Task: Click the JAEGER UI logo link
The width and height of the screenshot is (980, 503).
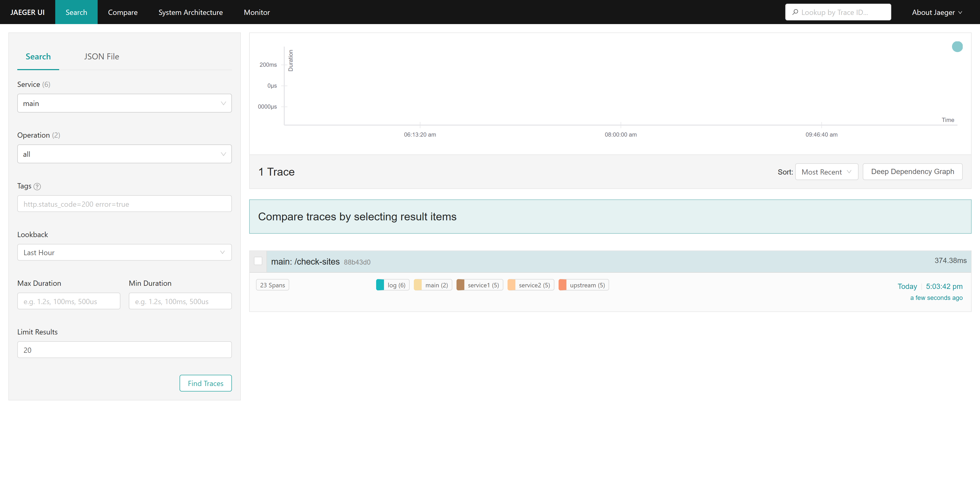Action: (27, 12)
